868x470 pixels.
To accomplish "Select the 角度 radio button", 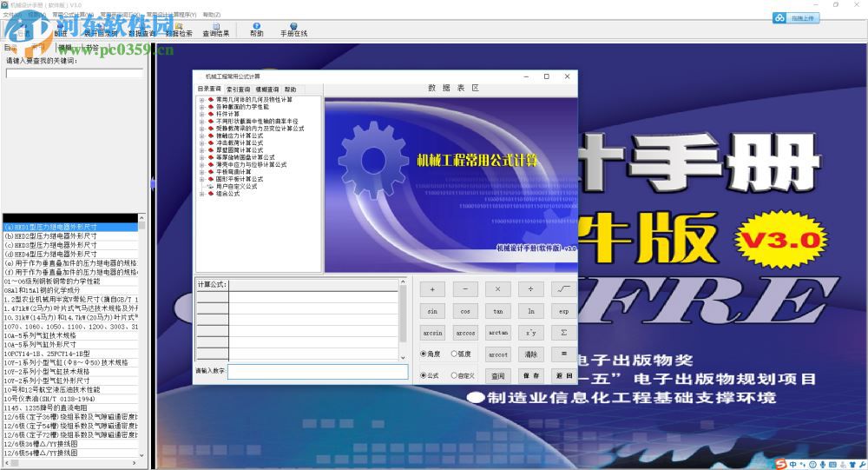I will pyautogui.click(x=423, y=354).
